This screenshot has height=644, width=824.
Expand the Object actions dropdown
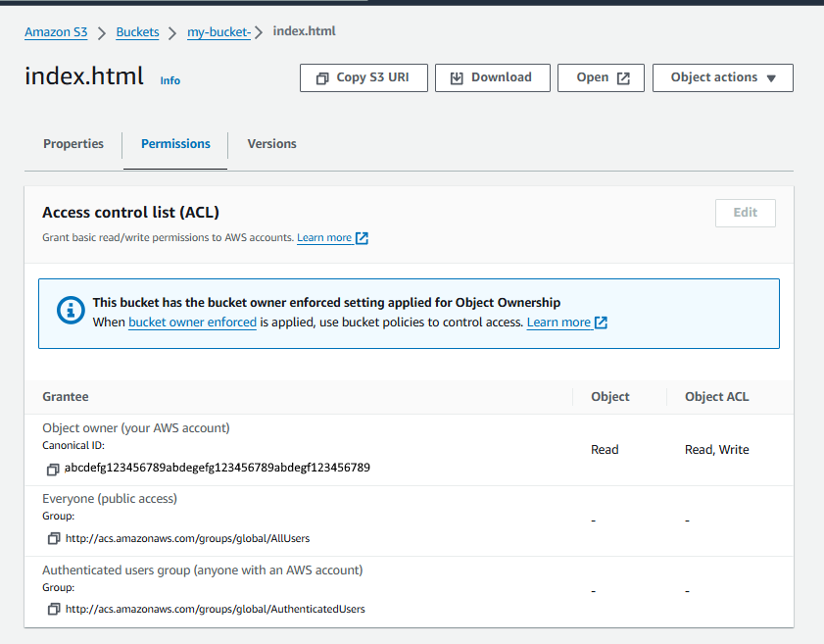click(722, 77)
